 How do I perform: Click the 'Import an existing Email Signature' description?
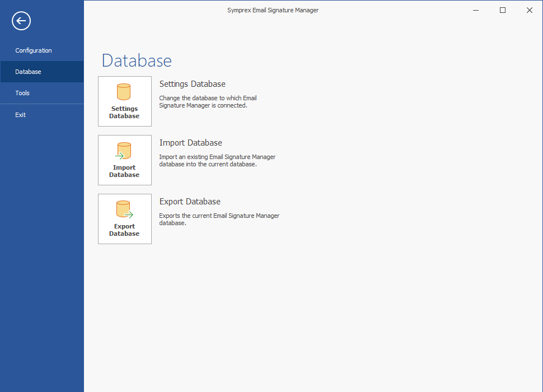[x=217, y=161]
